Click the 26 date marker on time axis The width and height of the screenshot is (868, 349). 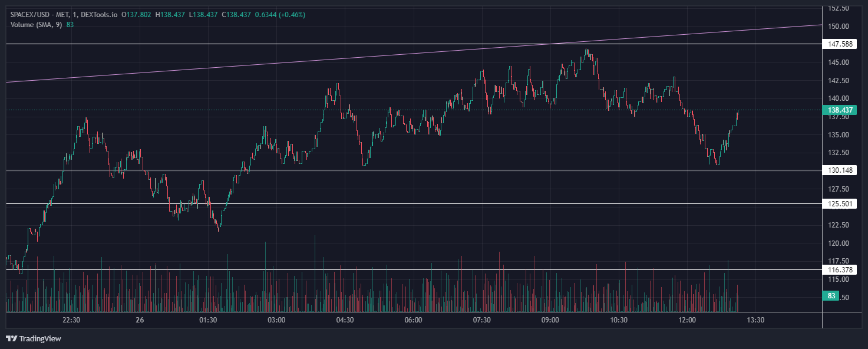pyautogui.click(x=140, y=320)
